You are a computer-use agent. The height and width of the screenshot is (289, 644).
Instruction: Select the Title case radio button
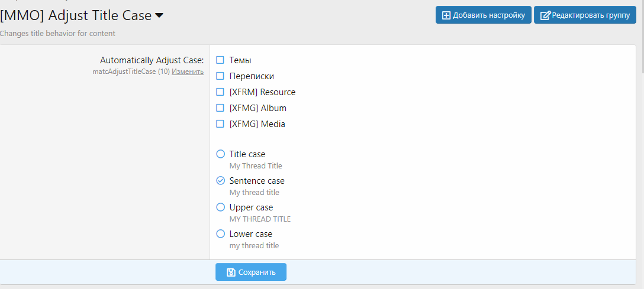pyautogui.click(x=221, y=154)
